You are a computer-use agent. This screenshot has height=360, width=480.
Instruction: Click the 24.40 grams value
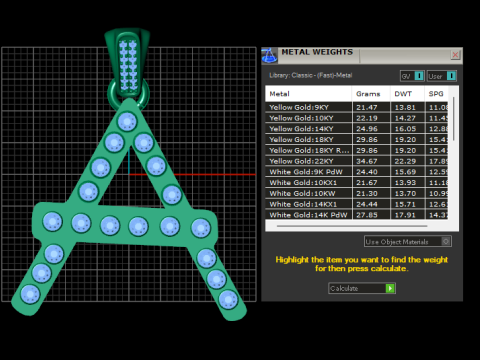[366, 172]
